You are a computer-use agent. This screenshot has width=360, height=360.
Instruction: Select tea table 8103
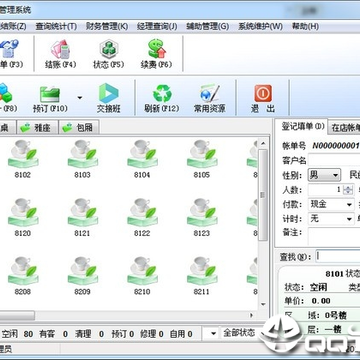(82, 159)
